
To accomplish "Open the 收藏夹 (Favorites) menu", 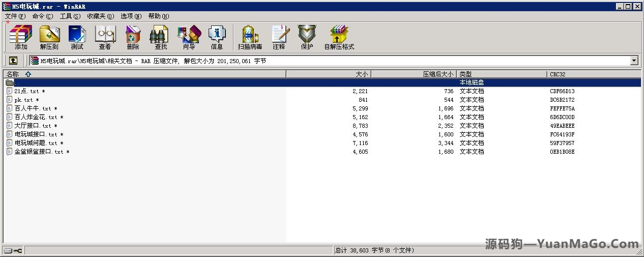I will coord(100,16).
